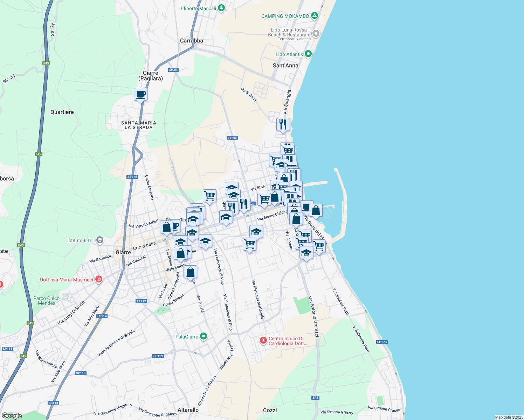Open the shopping bag marker below Viale Libertà

(x=190, y=272)
